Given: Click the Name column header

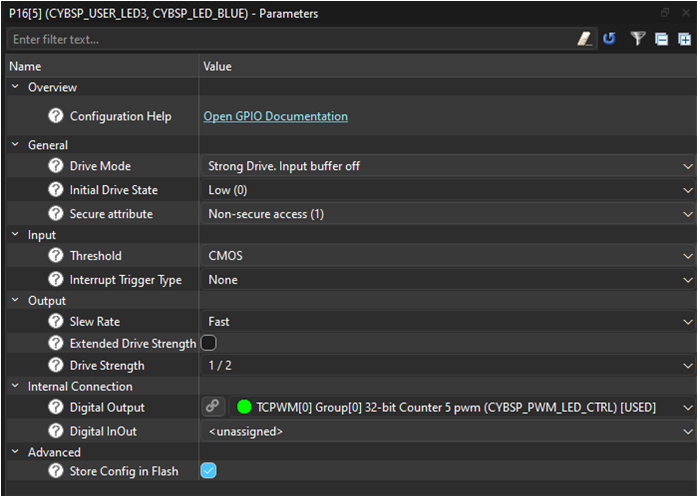Looking at the screenshot, I should pyautogui.click(x=100, y=66).
